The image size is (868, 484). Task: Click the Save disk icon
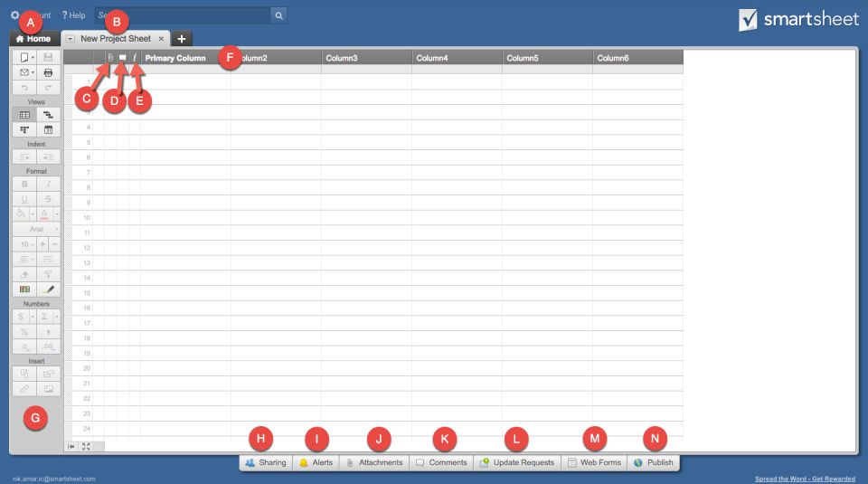coord(48,56)
